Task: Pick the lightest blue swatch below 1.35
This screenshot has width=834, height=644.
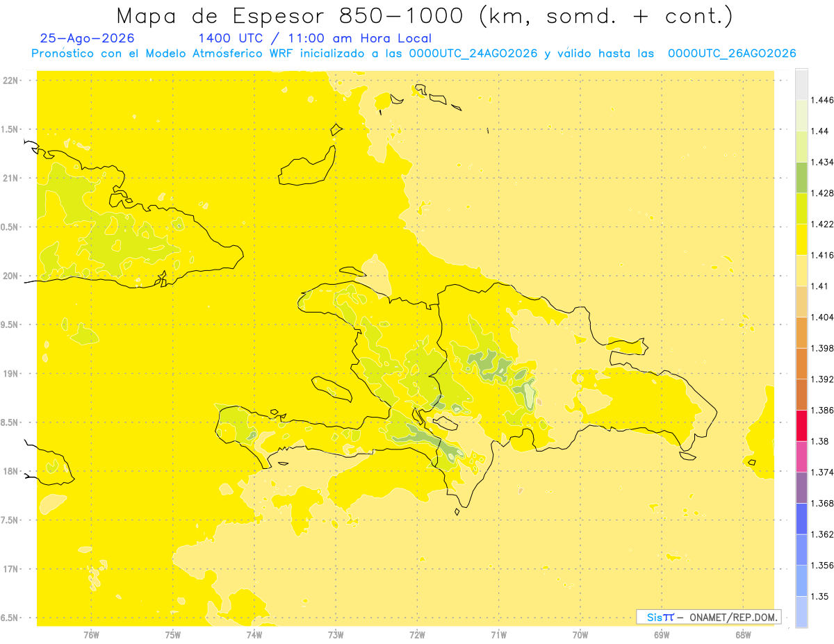Action: pyautogui.click(x=801, y=612)
